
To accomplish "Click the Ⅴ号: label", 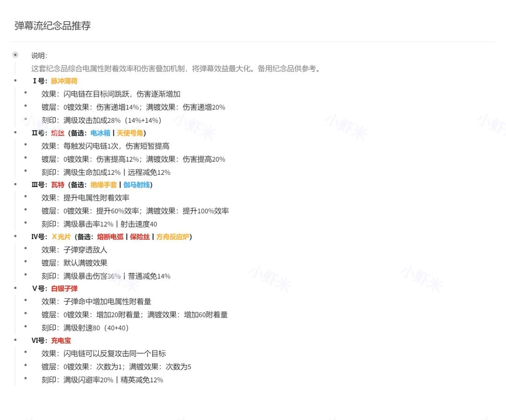I will coord(40,289).
